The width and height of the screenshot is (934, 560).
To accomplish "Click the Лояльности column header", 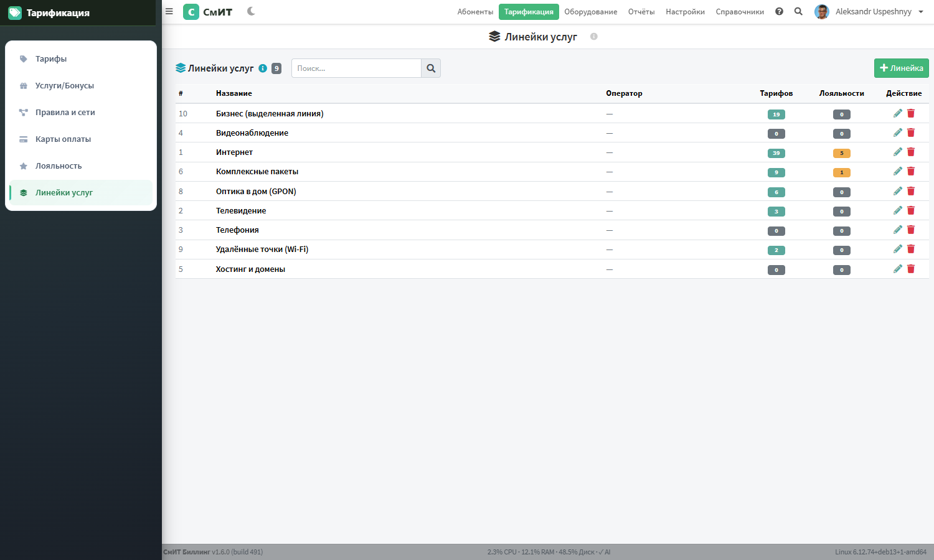I will [842, 93].
